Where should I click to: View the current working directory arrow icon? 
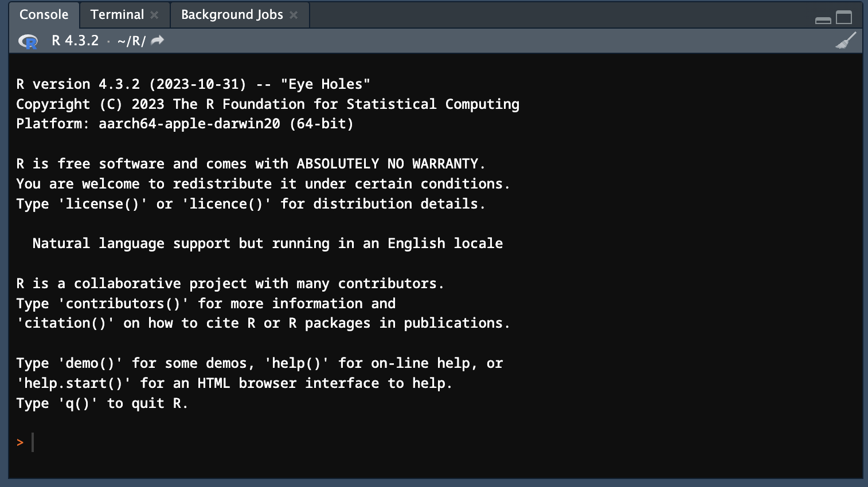pyautogui.click(x=158, y=40)
